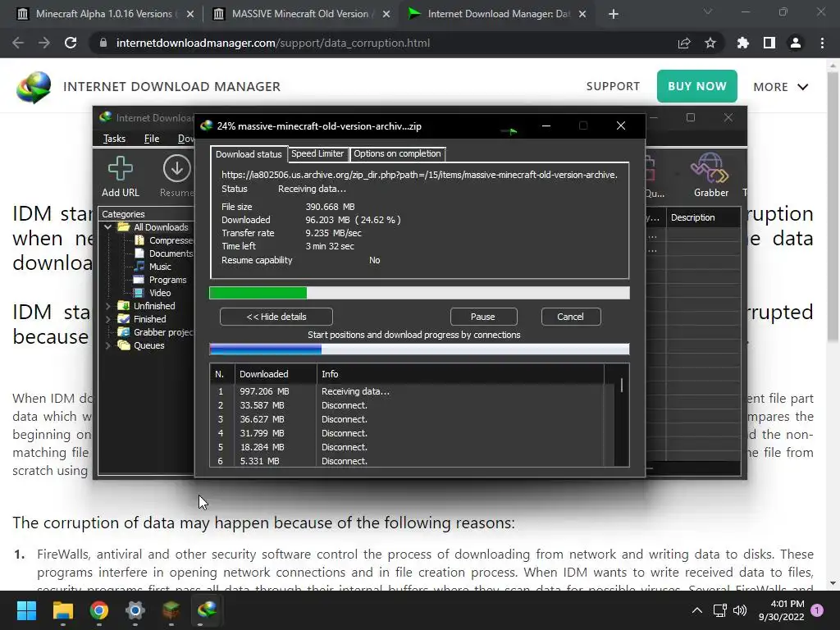Select the Programs category icon

[x=139, y=280]
